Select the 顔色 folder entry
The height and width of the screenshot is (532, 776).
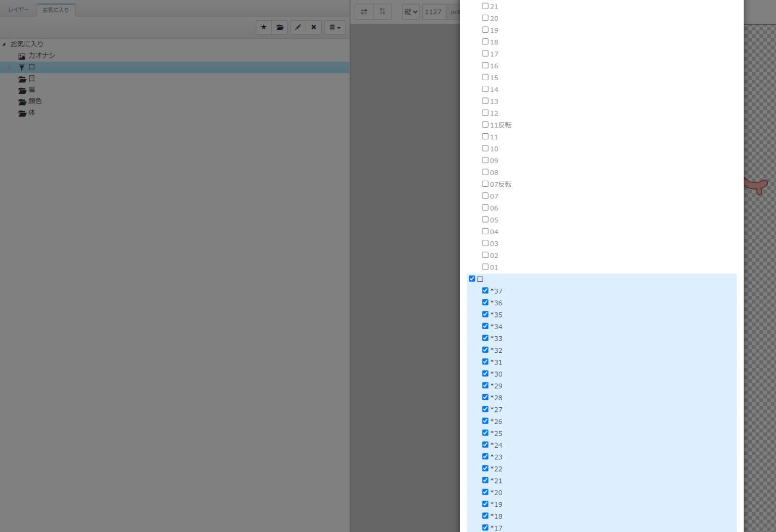click(35, 101)
